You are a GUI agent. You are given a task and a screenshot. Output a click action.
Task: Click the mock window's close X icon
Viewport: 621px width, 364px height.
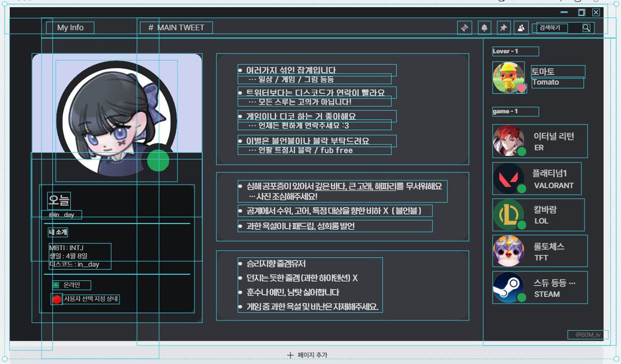pos(596,12)
